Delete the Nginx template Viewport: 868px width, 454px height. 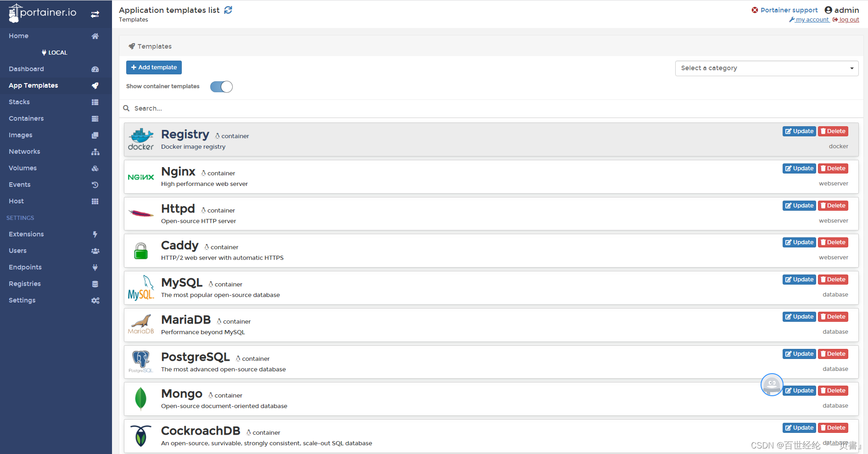point(833,168)
